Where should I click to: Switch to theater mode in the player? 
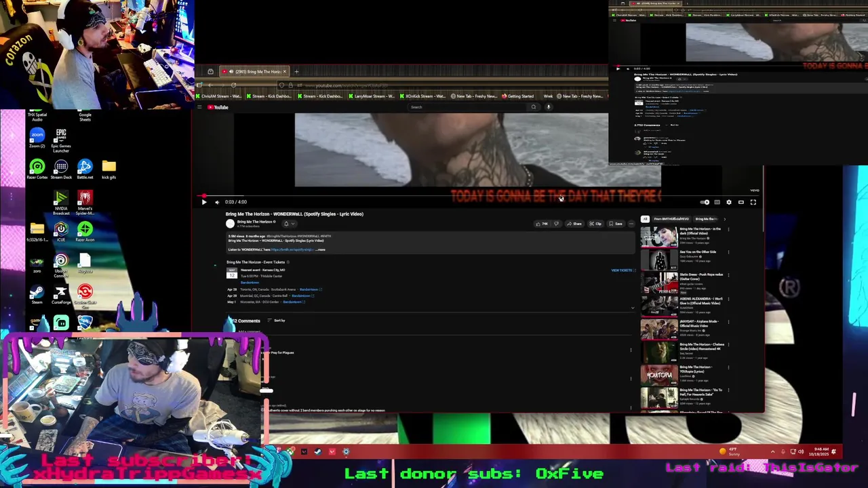coord(741,202)
